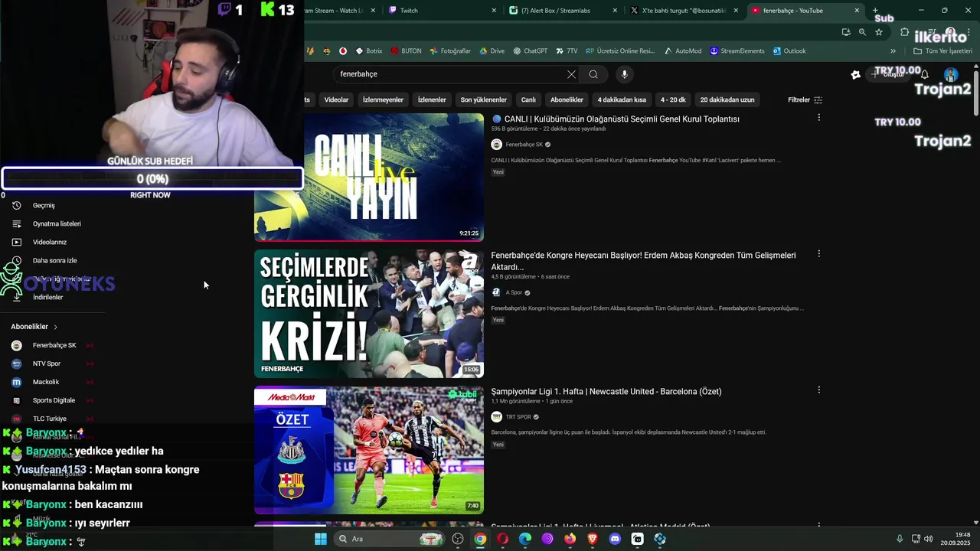Open the Botrix bookmark

369,51
